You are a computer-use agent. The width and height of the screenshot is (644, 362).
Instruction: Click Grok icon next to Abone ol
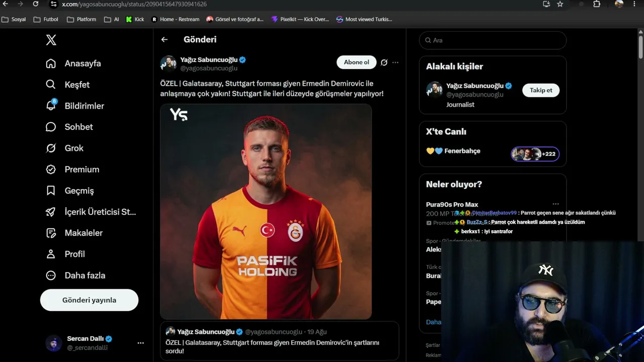(384, 62)
